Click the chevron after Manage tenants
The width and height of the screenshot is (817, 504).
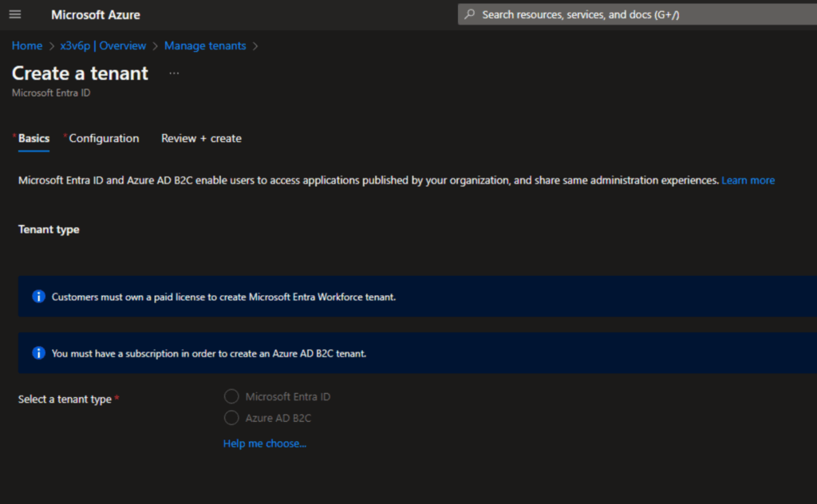pos(255,46)
